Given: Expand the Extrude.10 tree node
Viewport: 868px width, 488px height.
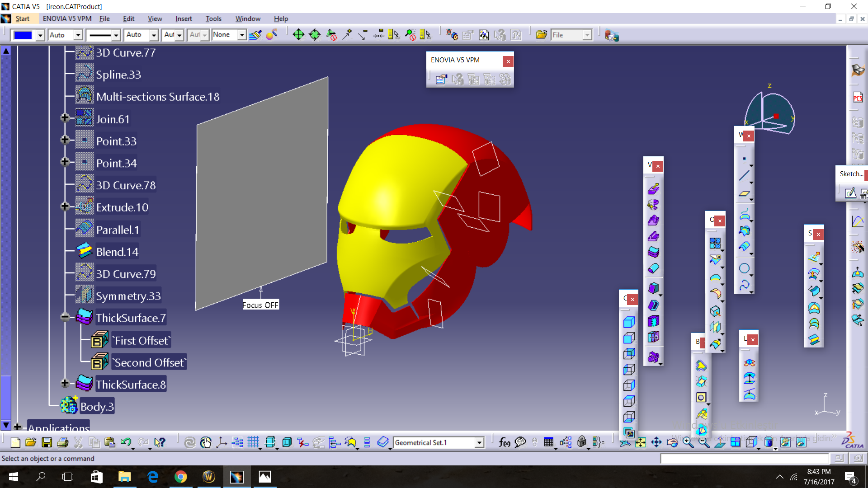Looking at the screenshot, I should pos(65,206).
